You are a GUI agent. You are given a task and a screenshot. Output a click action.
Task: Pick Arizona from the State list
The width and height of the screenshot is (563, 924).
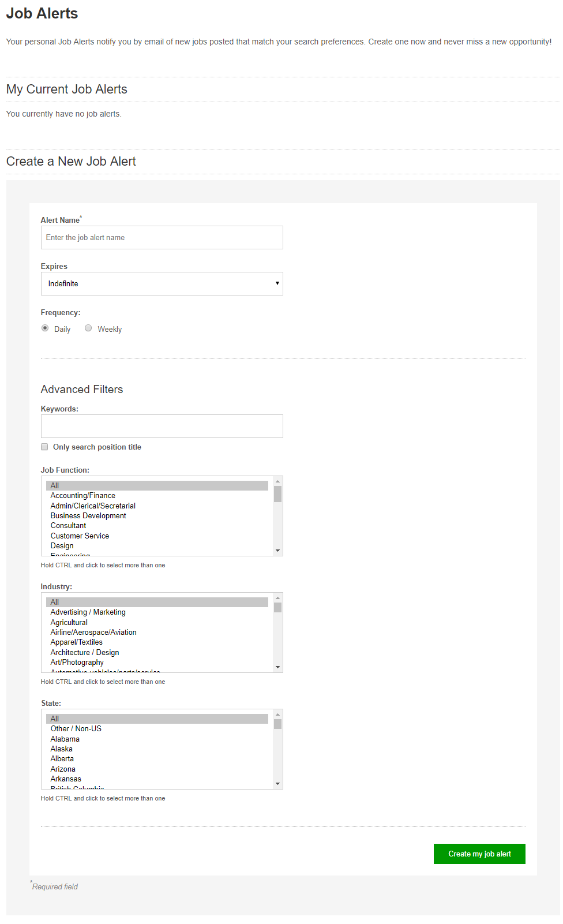pyautogui.click(x=62, y=769)
